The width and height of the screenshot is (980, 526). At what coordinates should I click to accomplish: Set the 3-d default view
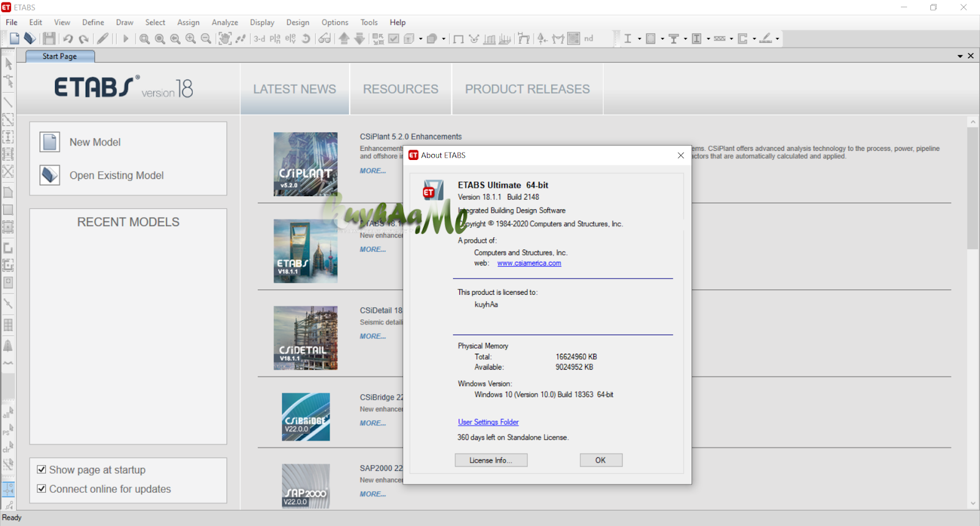pyautogui.click(x=260, y=39)
